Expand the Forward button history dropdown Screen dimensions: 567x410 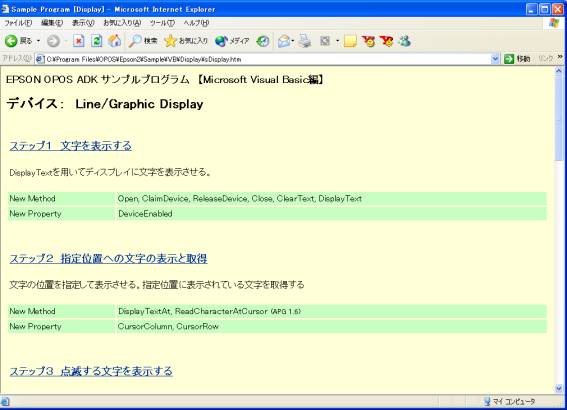coord(65,41)
